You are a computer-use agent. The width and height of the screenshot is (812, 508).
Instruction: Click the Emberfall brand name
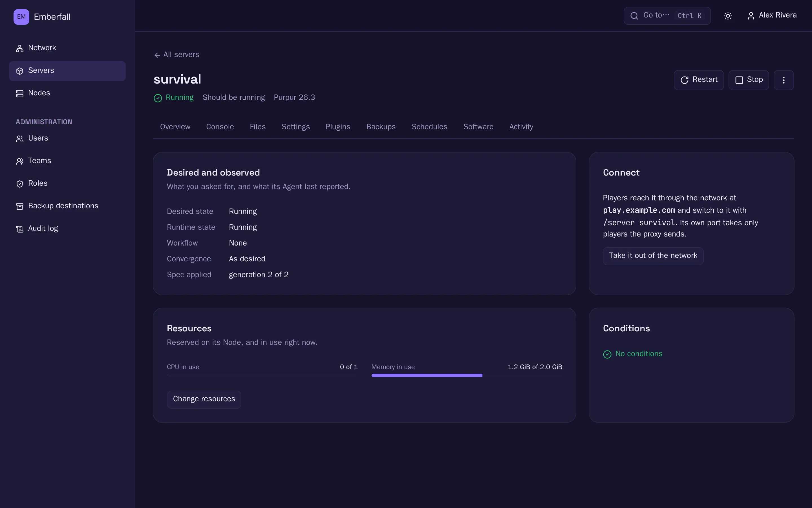pyautogui.click(x=52, y=17)
